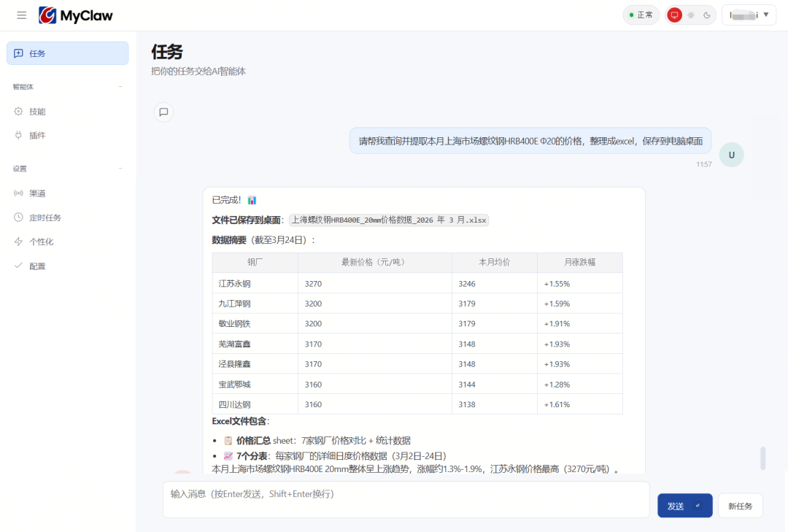Open 插件 in the sidebar
The width and height of the screenshot is (788, 532).
pyautogui.click(x=67, y=135)
